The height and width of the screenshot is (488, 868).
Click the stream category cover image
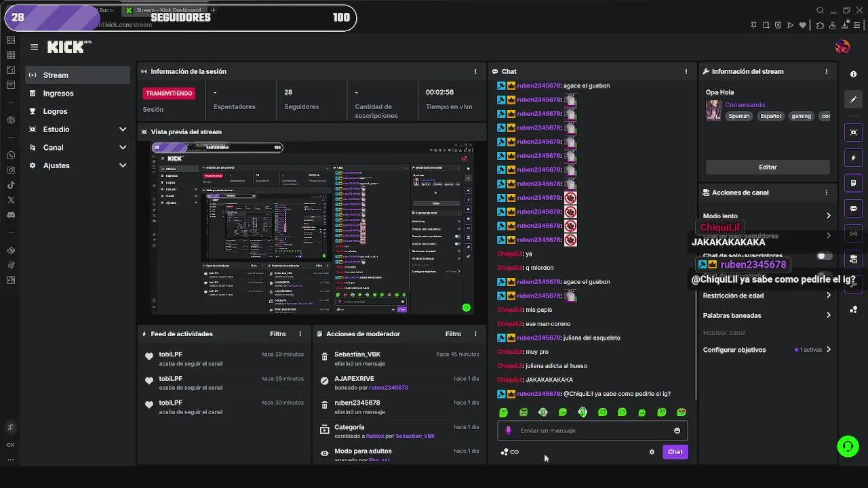tap(713, 110)
